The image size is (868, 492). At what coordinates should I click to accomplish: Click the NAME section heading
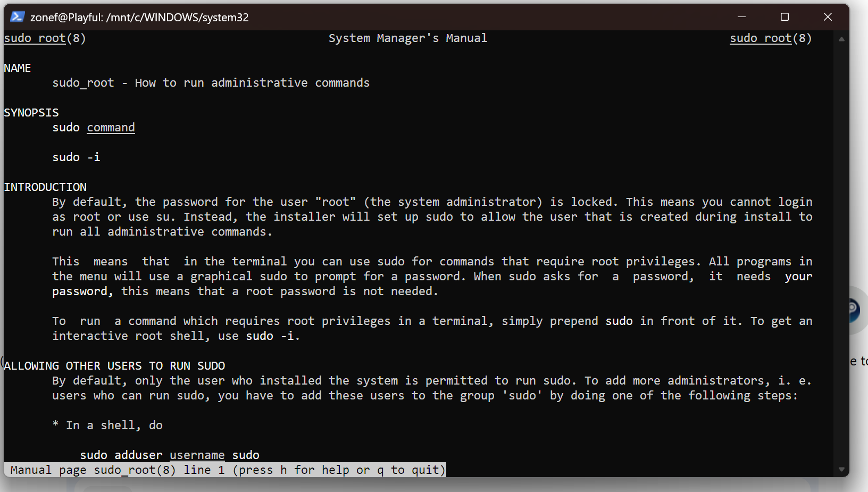pyautogui.click(x=18, y=68)
